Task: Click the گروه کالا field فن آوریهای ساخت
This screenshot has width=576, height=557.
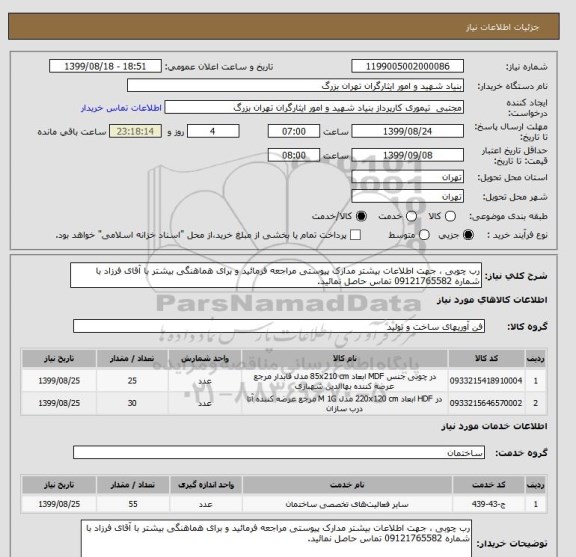Action: 279,326
